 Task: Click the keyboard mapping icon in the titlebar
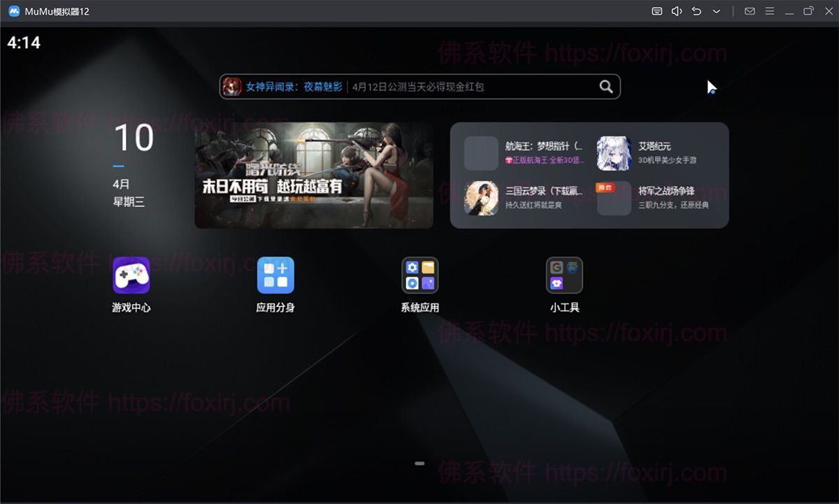pyautogui.click(x=656, y=11)
